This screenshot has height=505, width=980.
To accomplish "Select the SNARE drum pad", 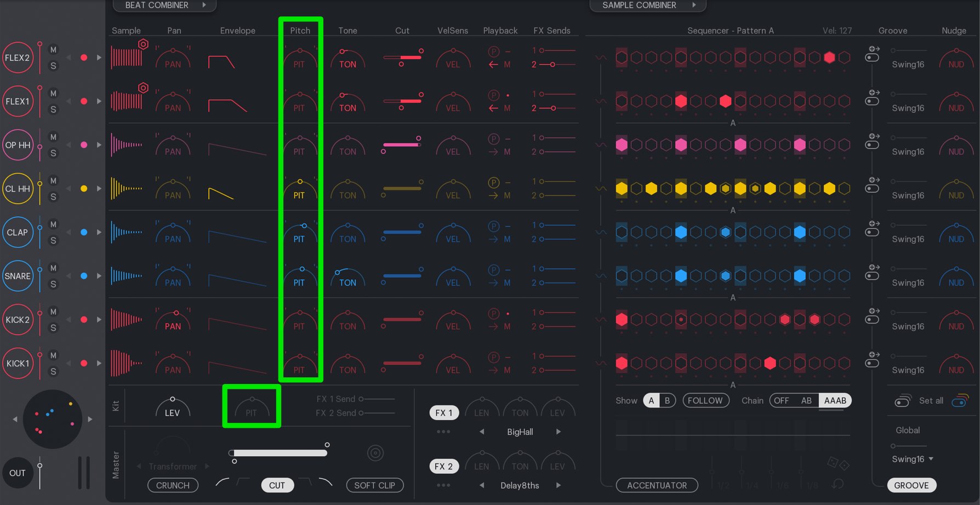I will (x=18, y=276).
